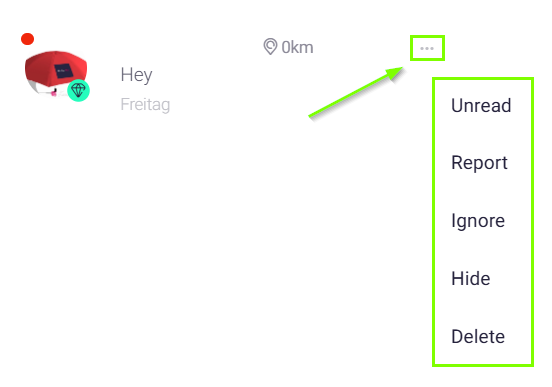Select Delete in the options menu
Viewport: 552px width, 387px height.
(x=478, y=336)
